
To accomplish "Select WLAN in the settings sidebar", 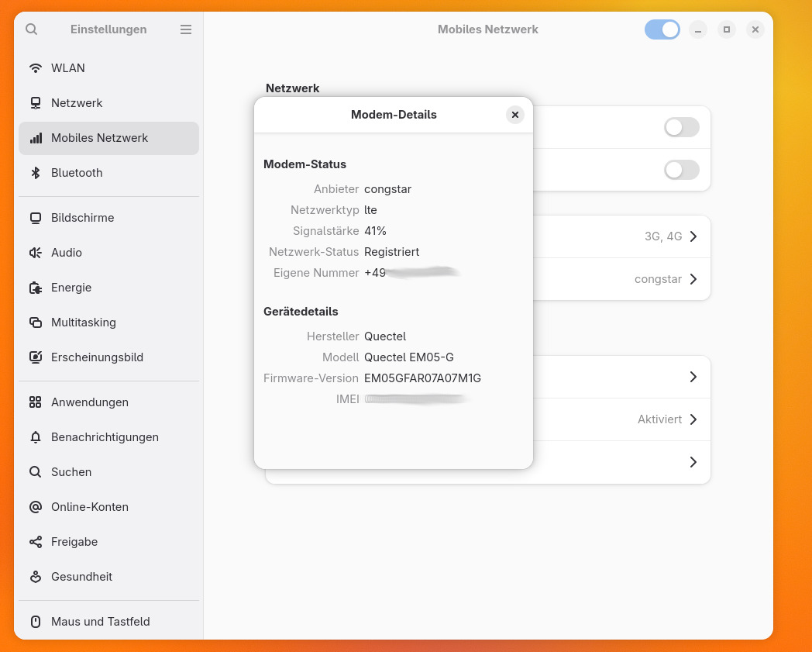I will (108, 68).
